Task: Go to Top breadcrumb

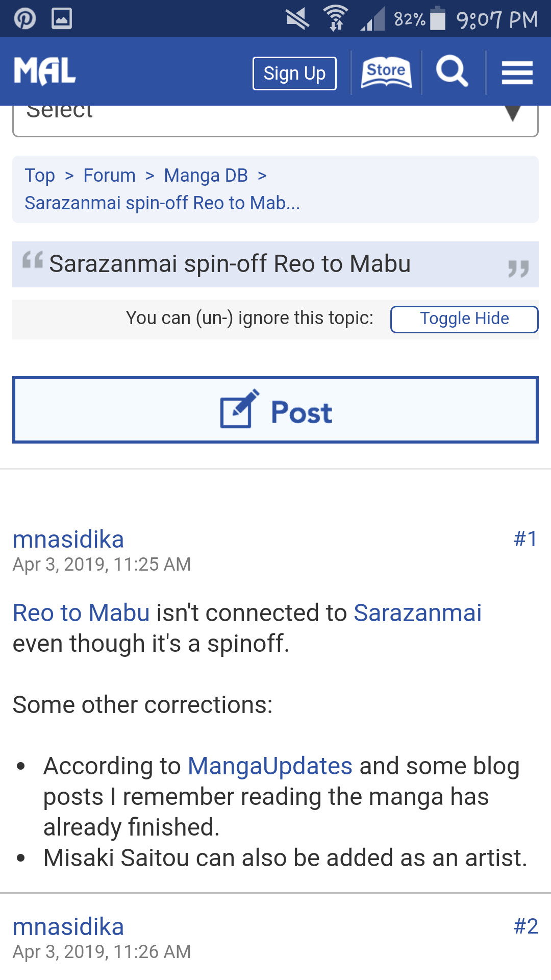Action: pos(40,176)
